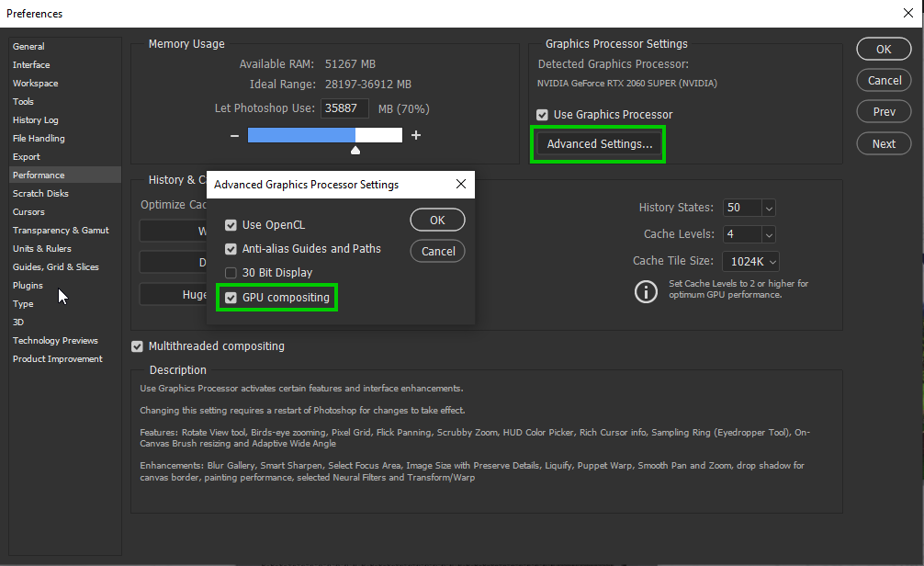Screen dimensions: 924x566
Task: Open the History States dropdown
Action: point(749,208)
